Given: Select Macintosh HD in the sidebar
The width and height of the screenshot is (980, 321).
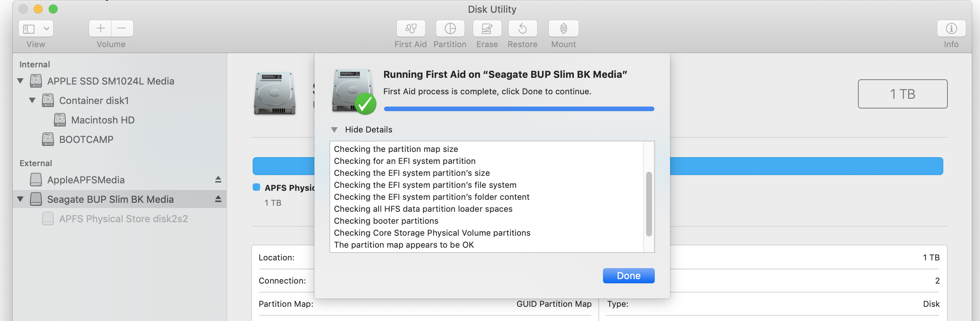Looking at the screenshot, I should pos(102,120).
